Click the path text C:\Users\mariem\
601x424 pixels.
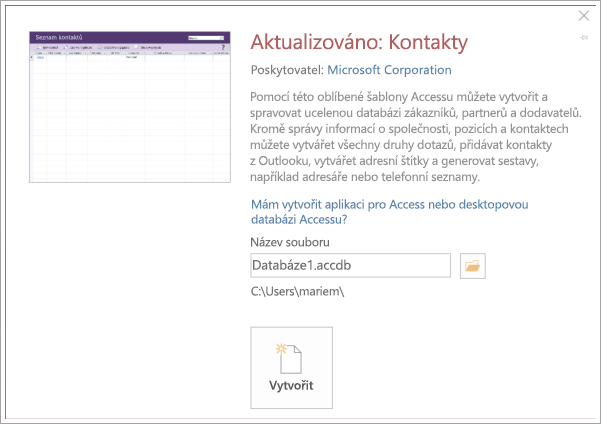tap(297, 292)
